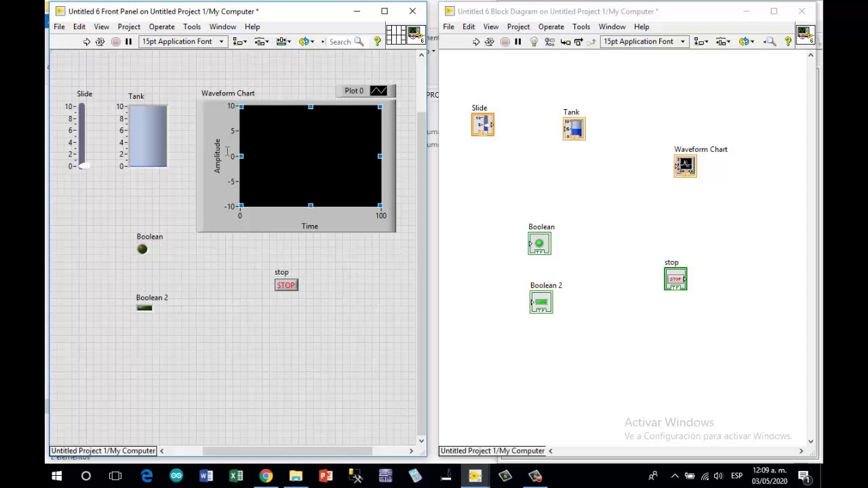868x488 pixels.
Task: Select Waveform Chart terminal in Block Diagram
Action: (x=685, y=166)
